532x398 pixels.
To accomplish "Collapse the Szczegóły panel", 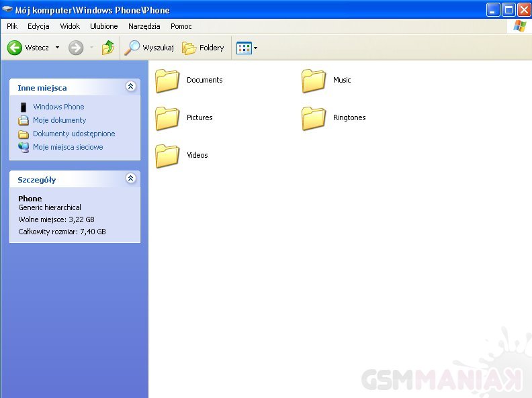I will tap(131, 179).
